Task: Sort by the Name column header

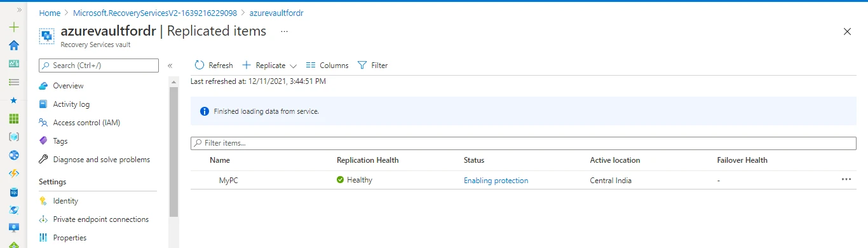Action: tap(220, 160)
